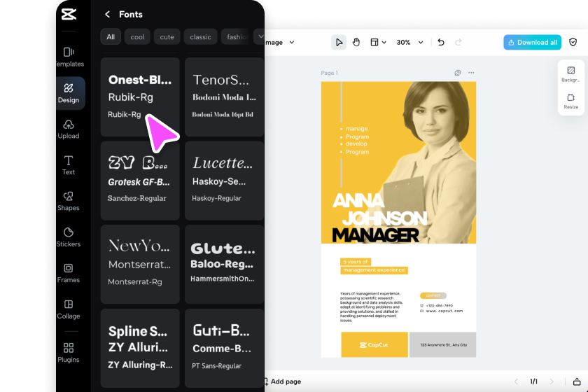Redo the last action

point(458,43)
